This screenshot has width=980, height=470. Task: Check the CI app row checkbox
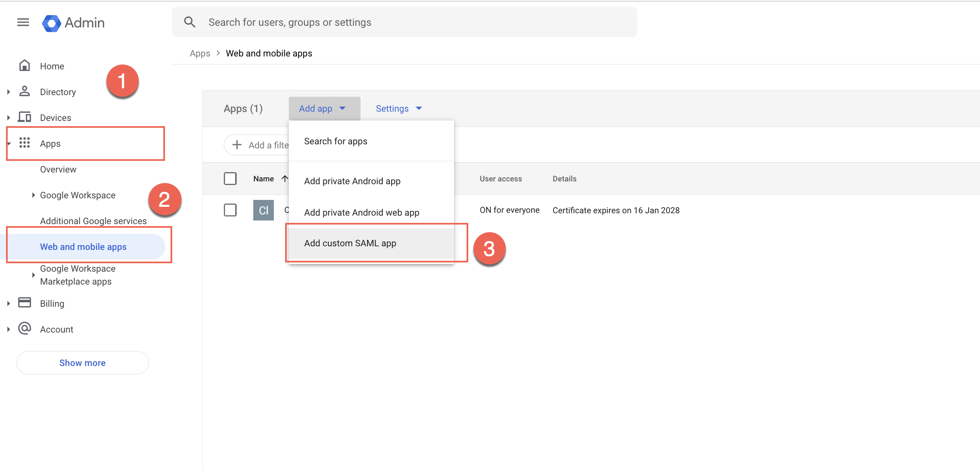[230, 210]
